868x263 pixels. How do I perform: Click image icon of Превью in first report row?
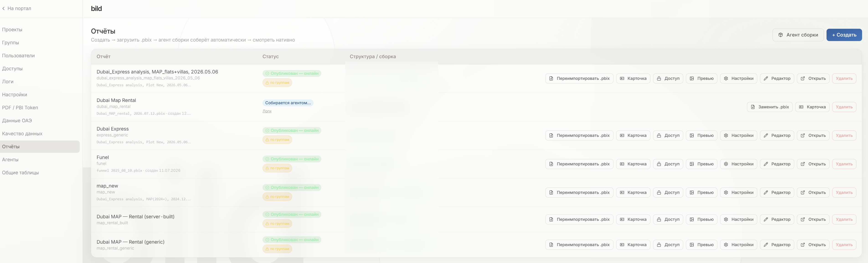tap(692, 78)
